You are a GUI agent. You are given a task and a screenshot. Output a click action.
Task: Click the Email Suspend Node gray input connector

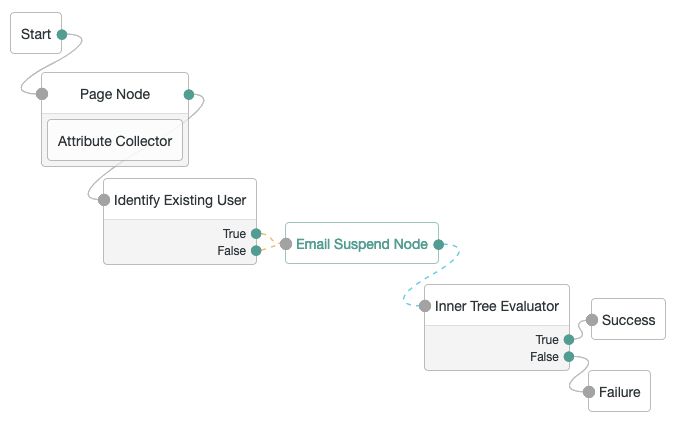(286, 244)
